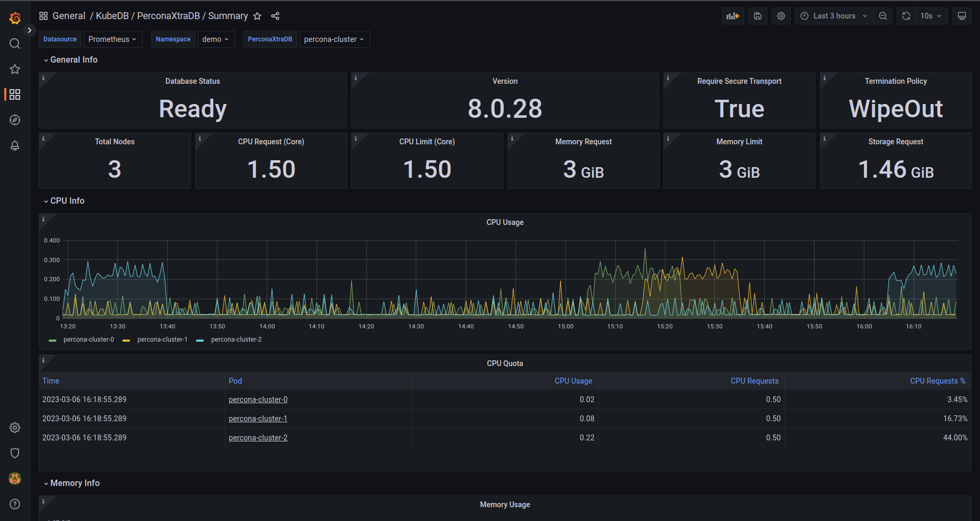Screen dimensions: 980x521
Task: Open the Explore compass icon
Action: tap(15, 120)
